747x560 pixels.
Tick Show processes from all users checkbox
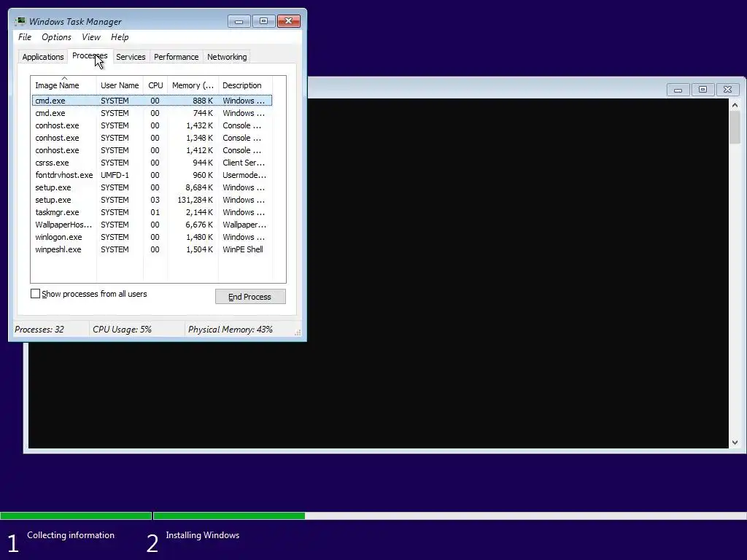point(35,294)
